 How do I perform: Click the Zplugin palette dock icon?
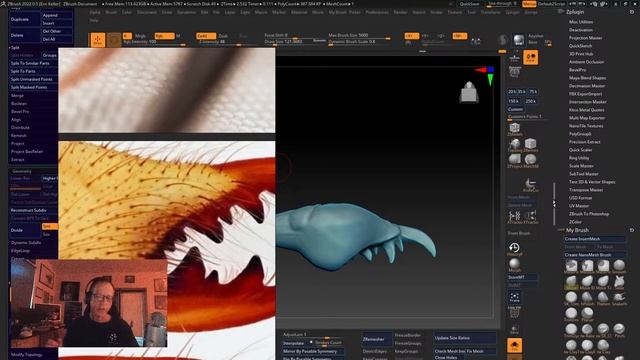click(x=631, y=12)
